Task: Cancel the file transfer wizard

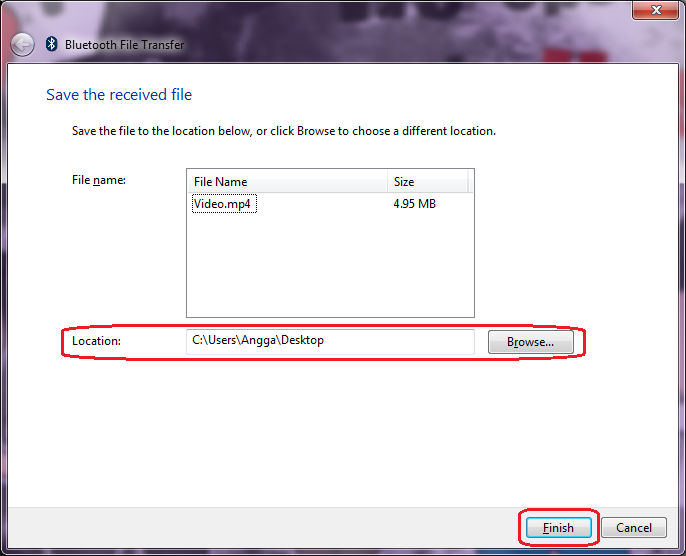Action: point(634,528)
